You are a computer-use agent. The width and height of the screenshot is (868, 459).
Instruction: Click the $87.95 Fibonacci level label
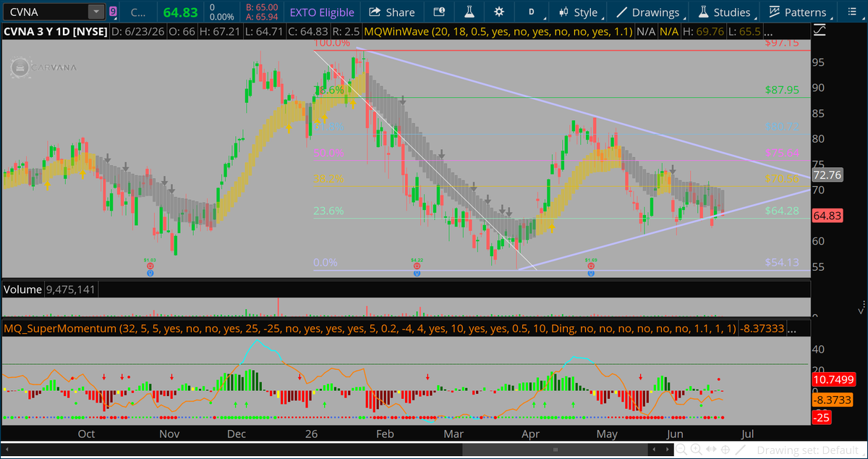782,90
